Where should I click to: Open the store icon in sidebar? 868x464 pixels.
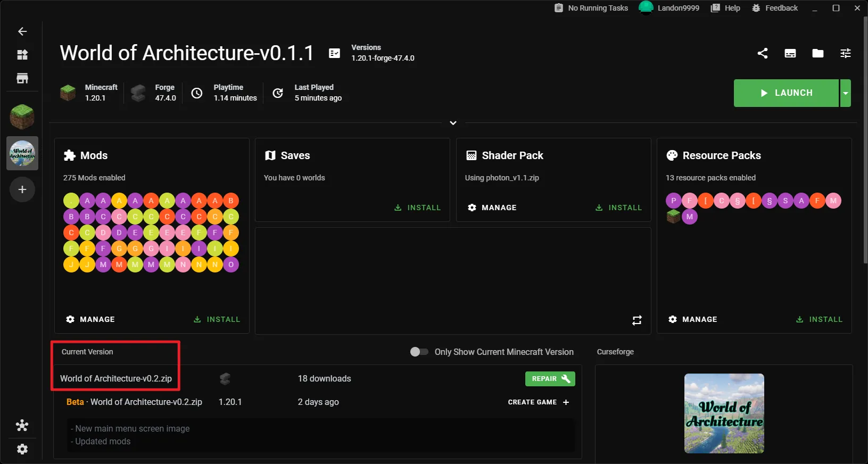22,79
